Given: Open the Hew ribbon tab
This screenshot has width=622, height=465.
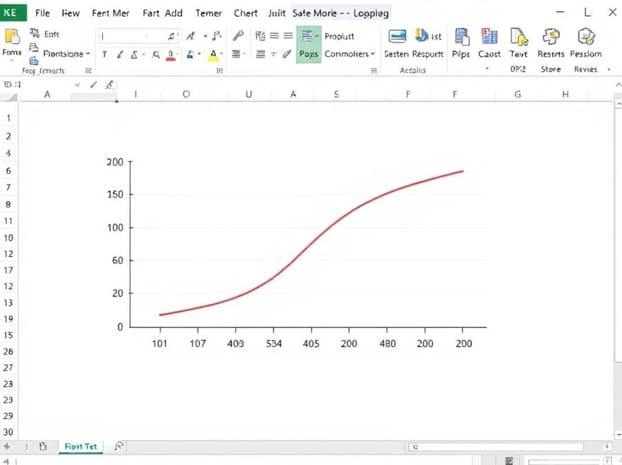Looking at the screenshot, I should (70, 13).
